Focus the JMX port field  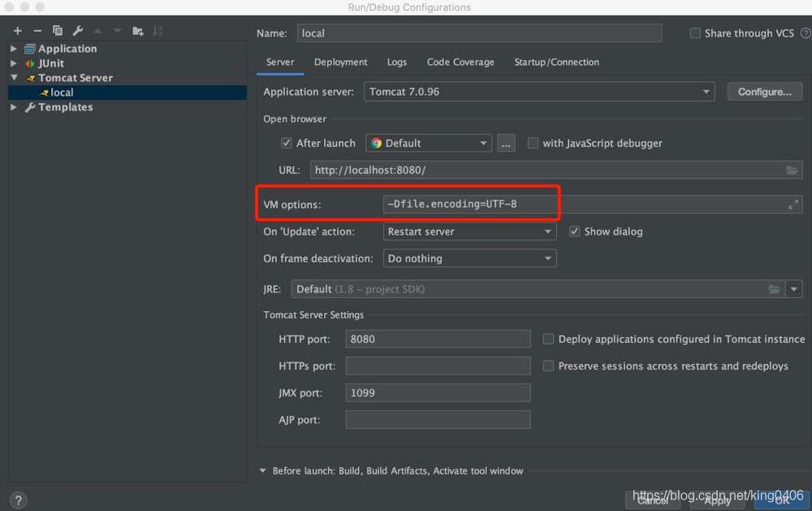pyautogui.click(x=438, y=393)
